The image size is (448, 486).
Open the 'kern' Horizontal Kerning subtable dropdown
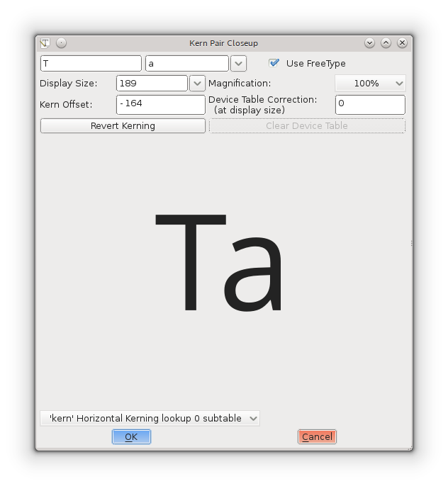(150, 419)
